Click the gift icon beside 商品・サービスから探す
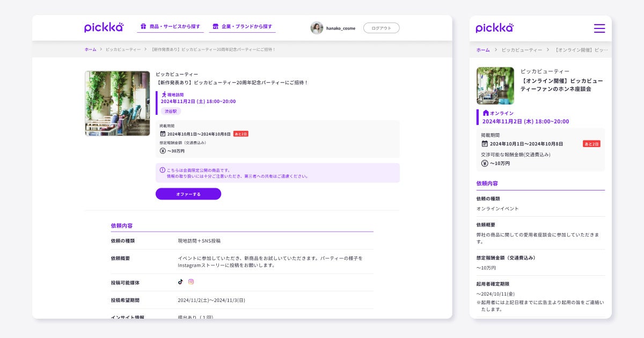 [x=144, y=26]
